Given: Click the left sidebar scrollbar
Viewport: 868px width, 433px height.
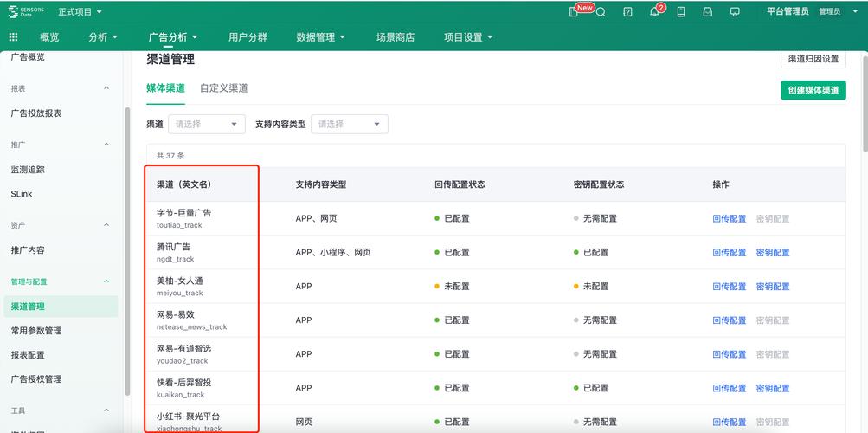Looking at the screenshot, I should coord(128,251).
